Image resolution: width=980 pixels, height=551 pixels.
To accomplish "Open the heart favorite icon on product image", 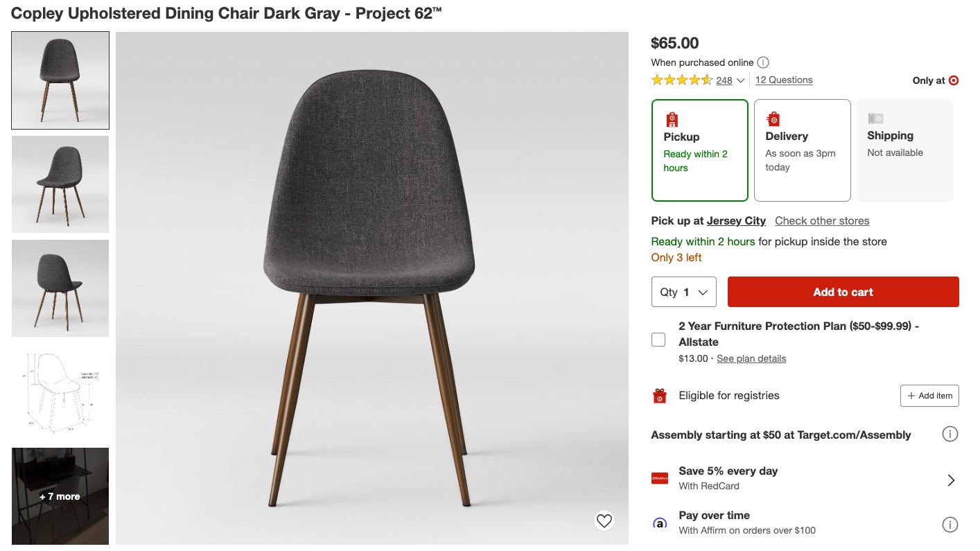I will [x=604, y=521].
